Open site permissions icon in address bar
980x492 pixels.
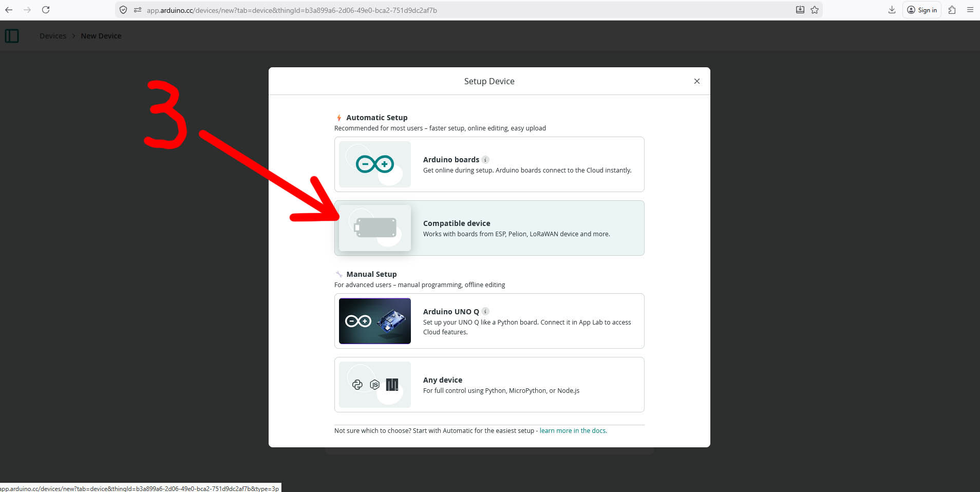(x=138, y=10)
